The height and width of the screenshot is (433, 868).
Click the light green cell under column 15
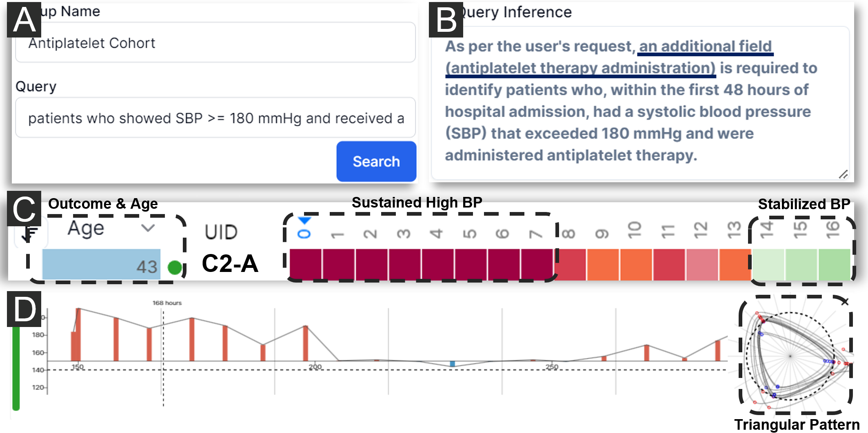click(801, 264)
